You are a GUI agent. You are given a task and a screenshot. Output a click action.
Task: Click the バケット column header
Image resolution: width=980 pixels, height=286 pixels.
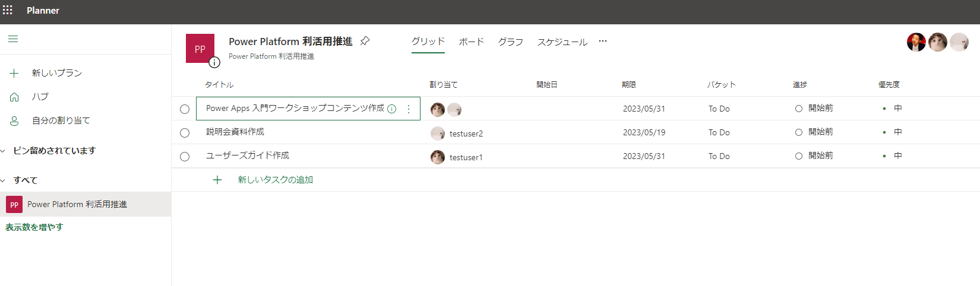point(722,85)
